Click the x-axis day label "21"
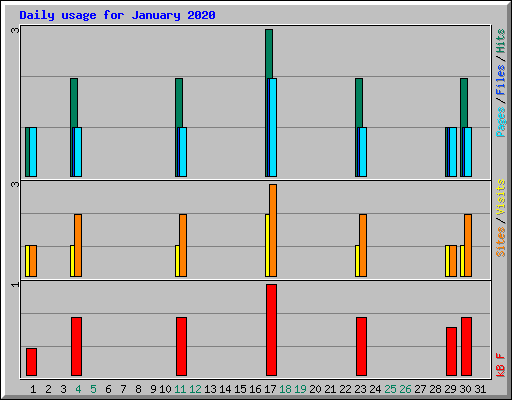The image size is (512, 400). (330, 389)
